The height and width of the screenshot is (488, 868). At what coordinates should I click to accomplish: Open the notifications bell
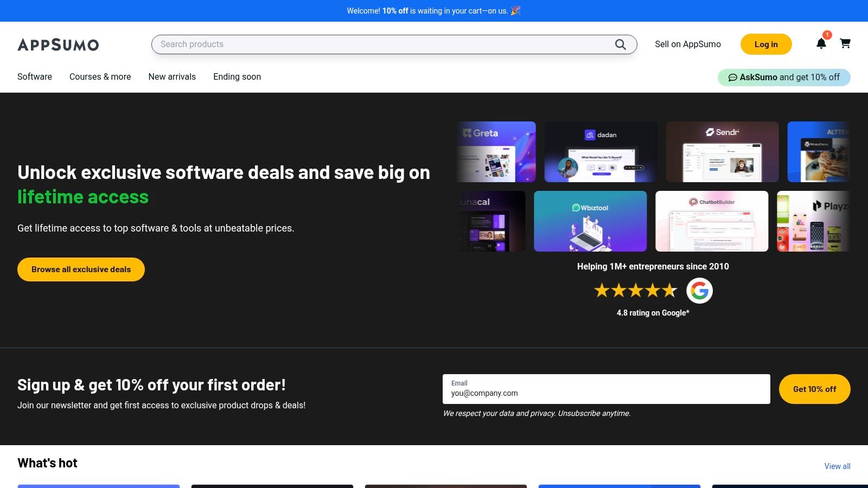point(821,43)
